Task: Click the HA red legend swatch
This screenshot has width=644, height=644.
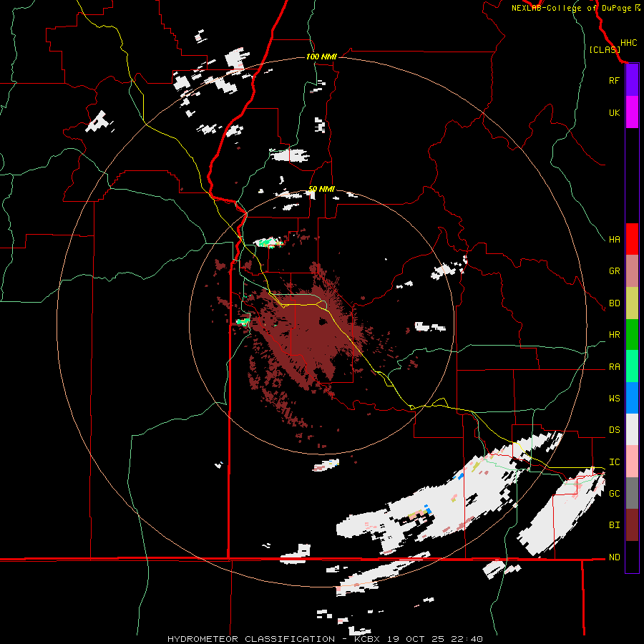Action: (632, 239)
